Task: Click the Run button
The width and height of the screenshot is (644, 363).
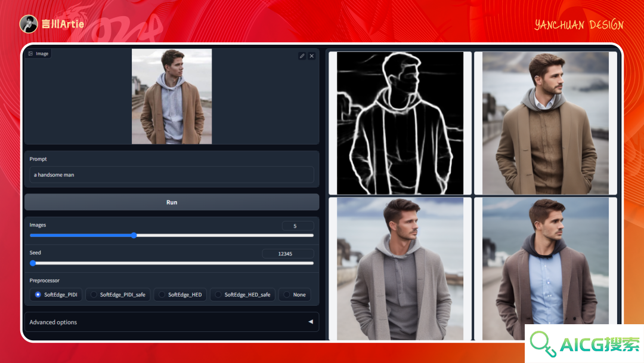Action: (x=172, y=202)
